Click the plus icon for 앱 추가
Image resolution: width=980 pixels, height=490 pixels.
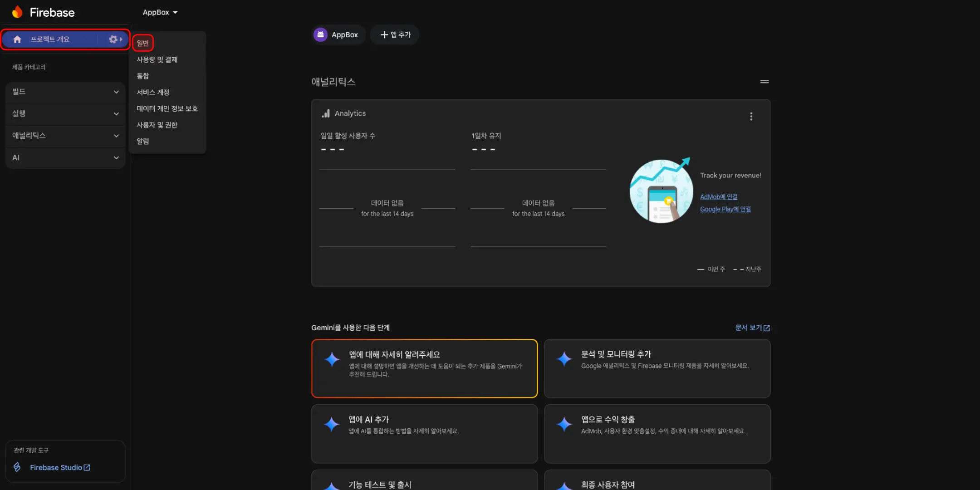(384, 34)
